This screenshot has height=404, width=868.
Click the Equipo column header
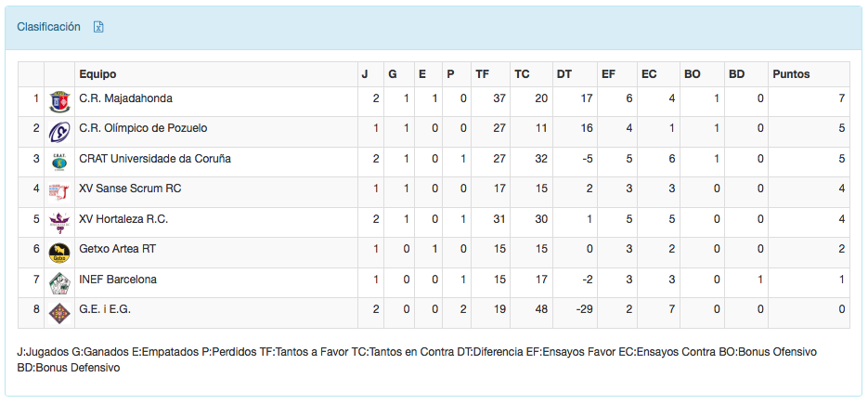click(97, 74)
